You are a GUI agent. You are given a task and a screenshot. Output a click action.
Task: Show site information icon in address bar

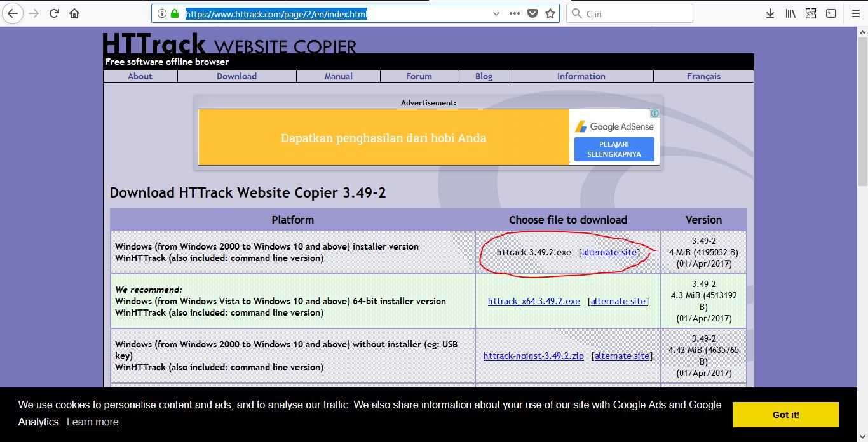161,13
